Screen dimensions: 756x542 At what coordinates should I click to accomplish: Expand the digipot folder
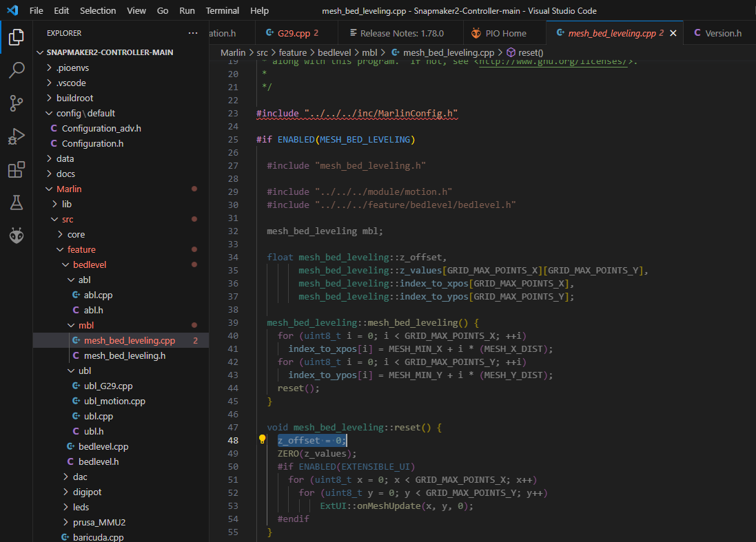pos(65,492)
